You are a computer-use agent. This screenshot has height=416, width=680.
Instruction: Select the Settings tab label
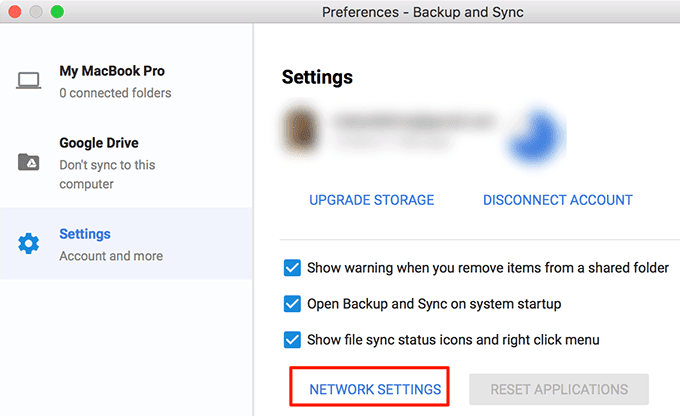(85, 234)
